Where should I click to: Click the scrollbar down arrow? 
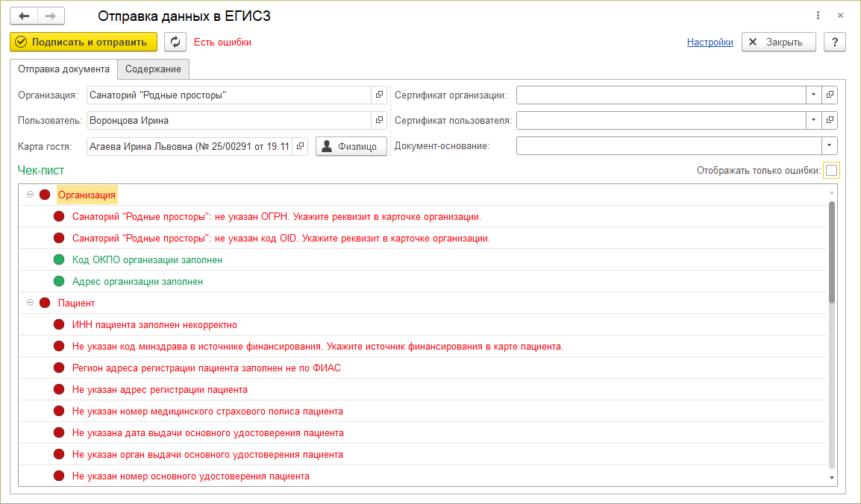point(831,478)
